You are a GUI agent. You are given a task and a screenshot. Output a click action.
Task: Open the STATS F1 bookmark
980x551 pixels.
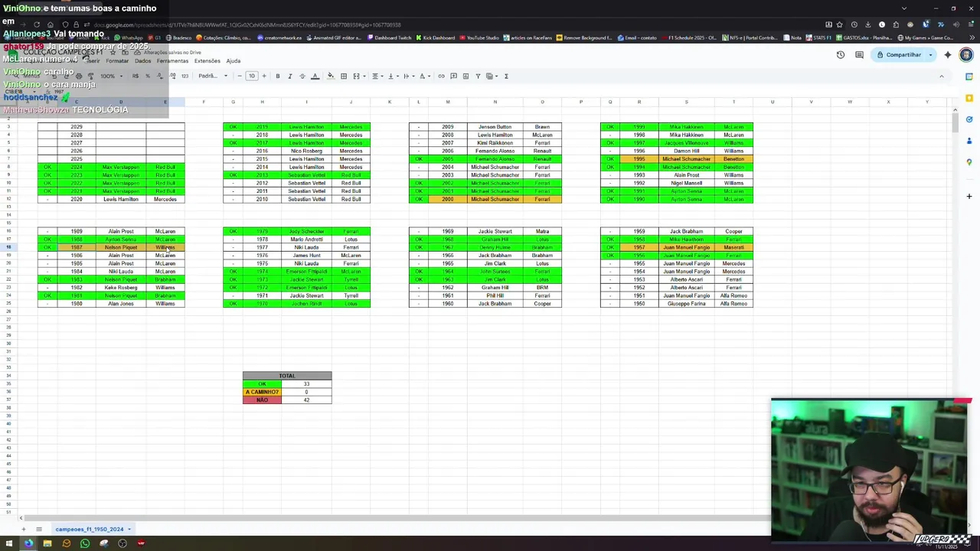coord(818,37)
